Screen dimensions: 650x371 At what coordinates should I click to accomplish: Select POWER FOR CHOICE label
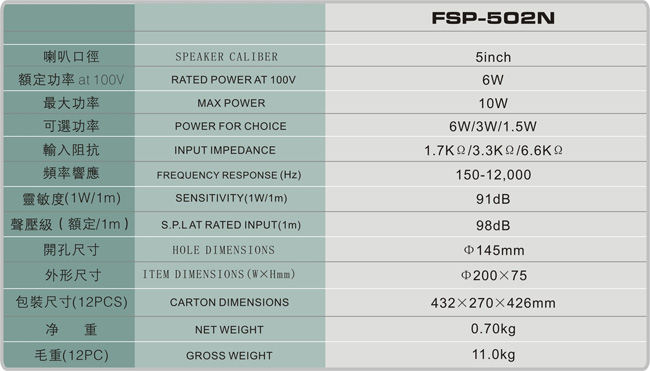pyautogui.click(x=230, y=126)
